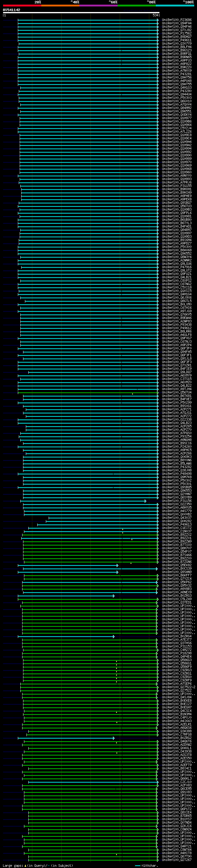Open hit UniRef100_P17562
This screenshot has height=868, width=197.
click(x=176, y=33)
